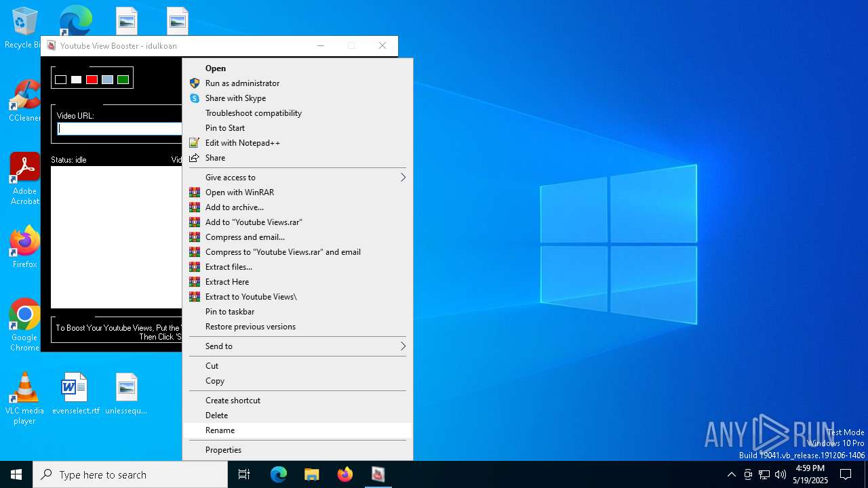
Task: Open Task View on the taskbar
Action: coord(244,474)
